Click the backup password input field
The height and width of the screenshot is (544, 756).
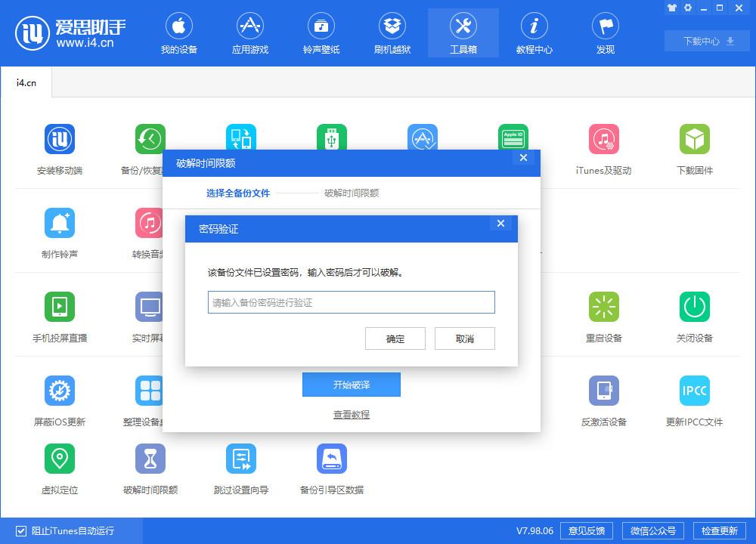351,302
